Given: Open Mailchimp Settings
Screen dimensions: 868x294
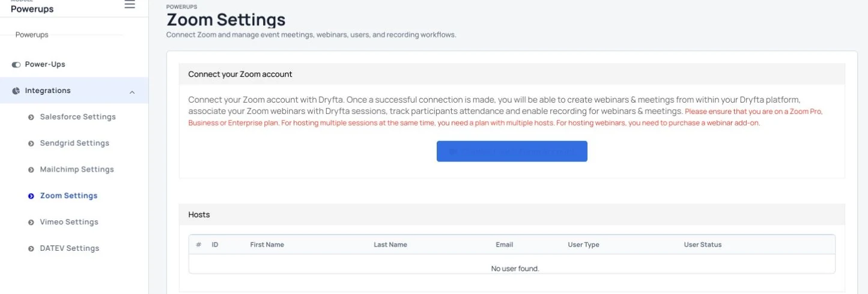Looking at the screenshot, I should 77,170.
